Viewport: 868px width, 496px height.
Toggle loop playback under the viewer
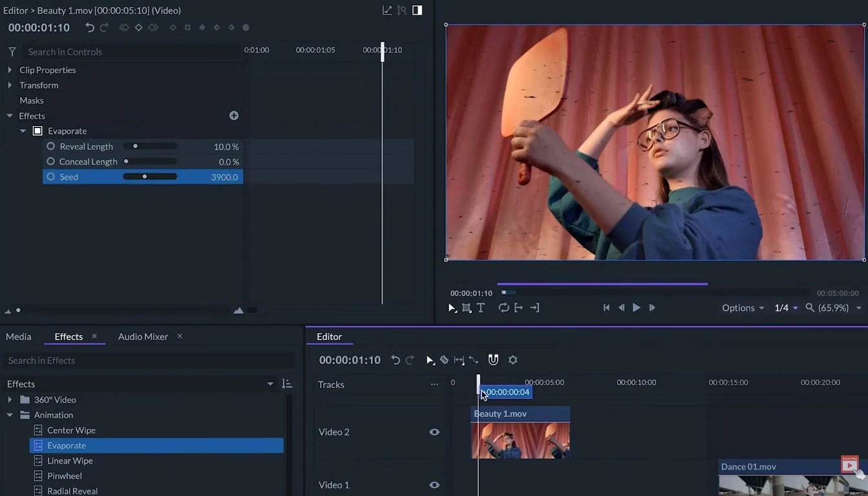pyautogui.click(x=503, y=308)
